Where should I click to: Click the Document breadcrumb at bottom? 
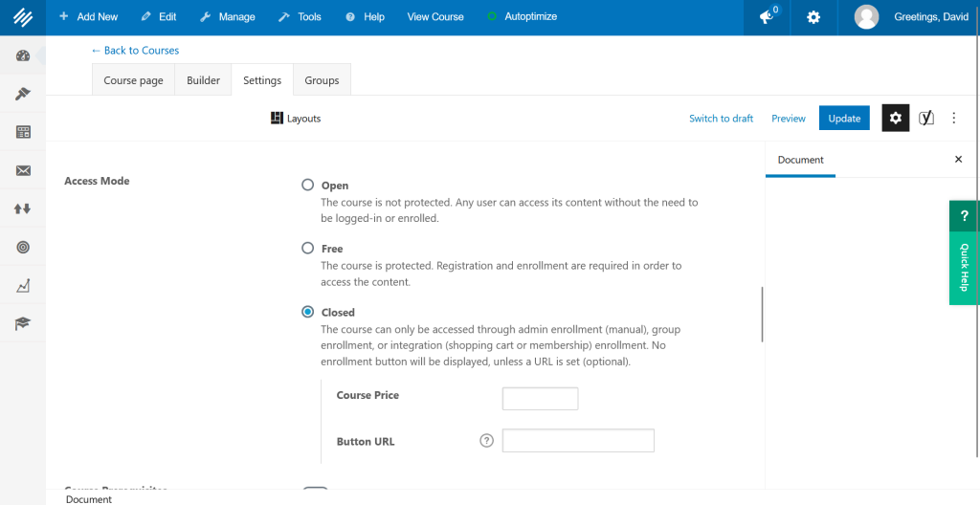tap(89, 499)
